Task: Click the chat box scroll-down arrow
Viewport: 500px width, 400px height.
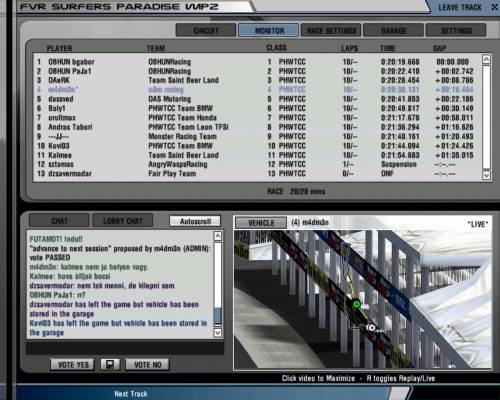Action: click(x=217, y=333)
